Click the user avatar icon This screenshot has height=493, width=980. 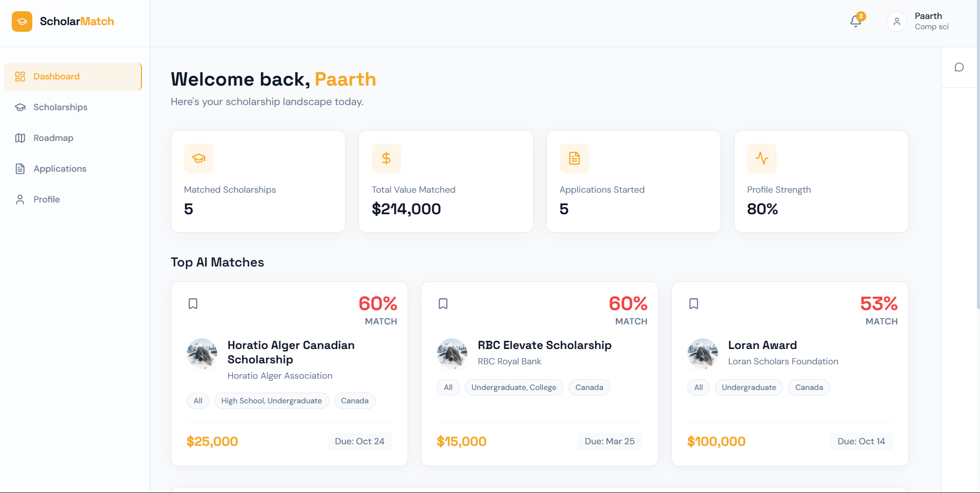[x=896, y=22]
